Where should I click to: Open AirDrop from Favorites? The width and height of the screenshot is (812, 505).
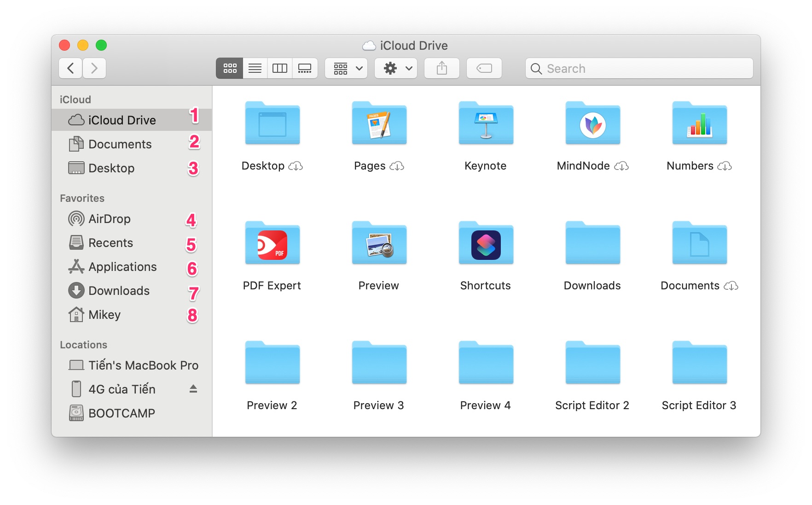pos(132,219)
